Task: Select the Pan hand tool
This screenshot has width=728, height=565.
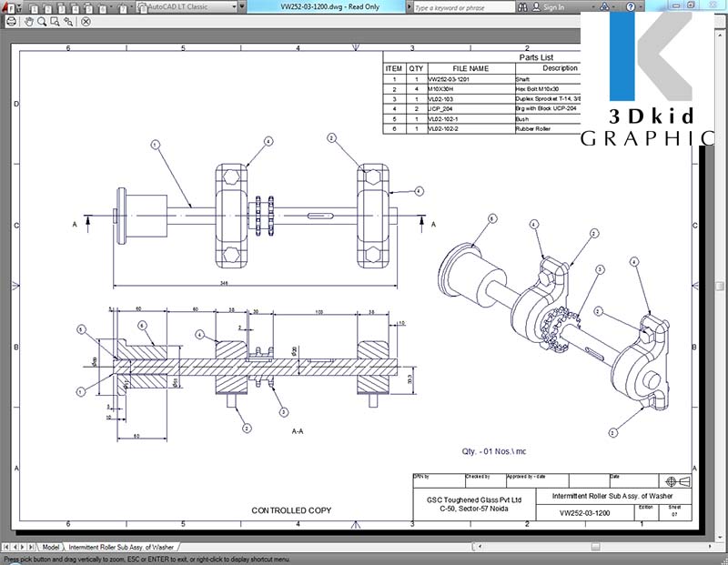Action: click(x=29, y=21)
